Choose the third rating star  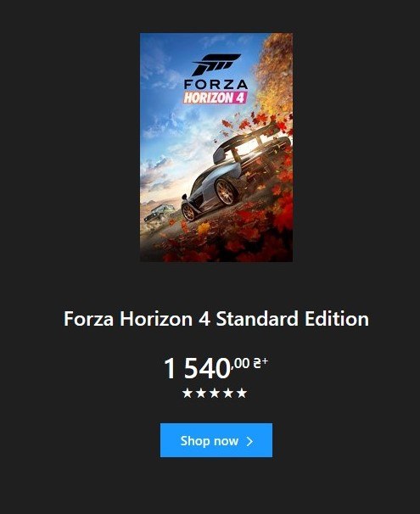(x=215, y=393)
